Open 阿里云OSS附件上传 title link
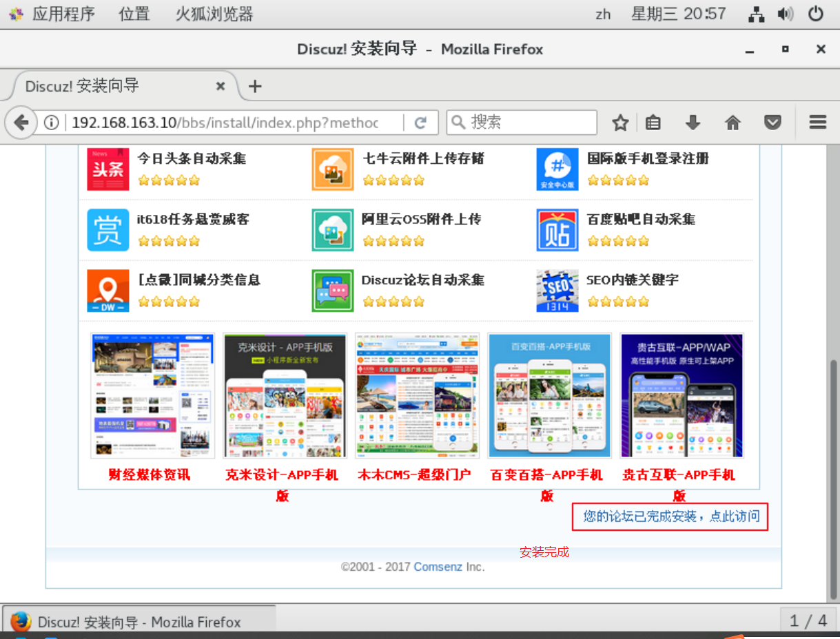This screenshot has height=639, width=840. (422, 219)
